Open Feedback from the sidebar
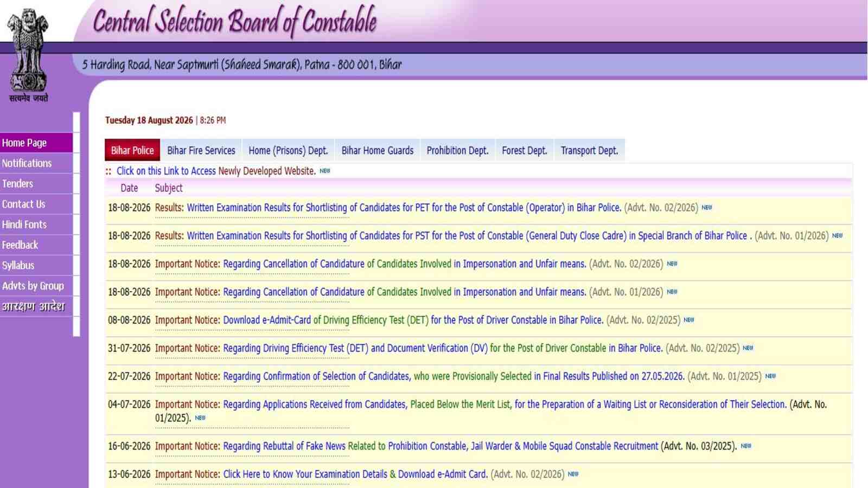 [x=36, y=245]
